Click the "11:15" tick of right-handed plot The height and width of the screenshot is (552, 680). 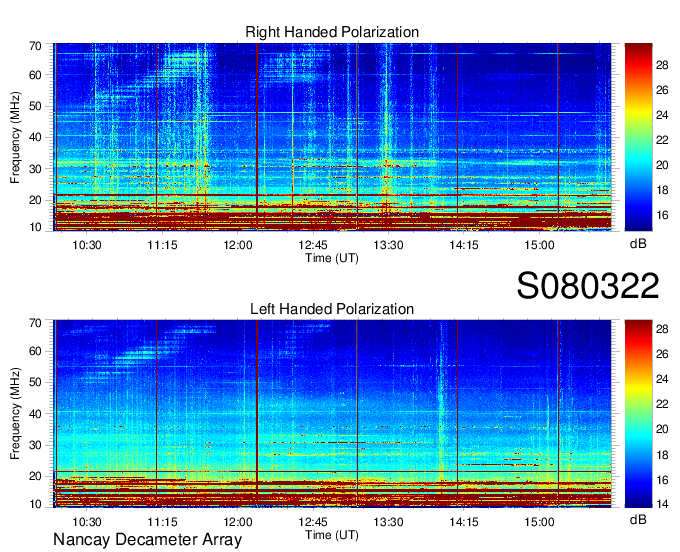point(162,245)
